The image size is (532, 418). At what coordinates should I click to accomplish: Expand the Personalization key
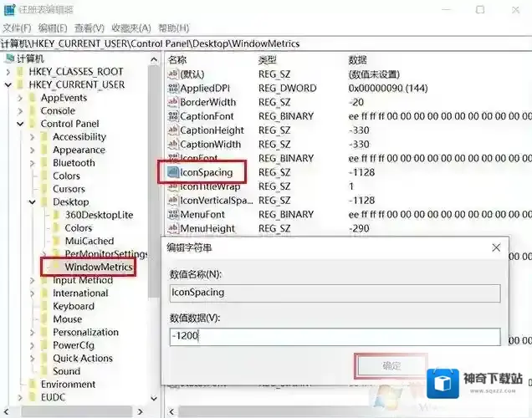coord(33,332)
